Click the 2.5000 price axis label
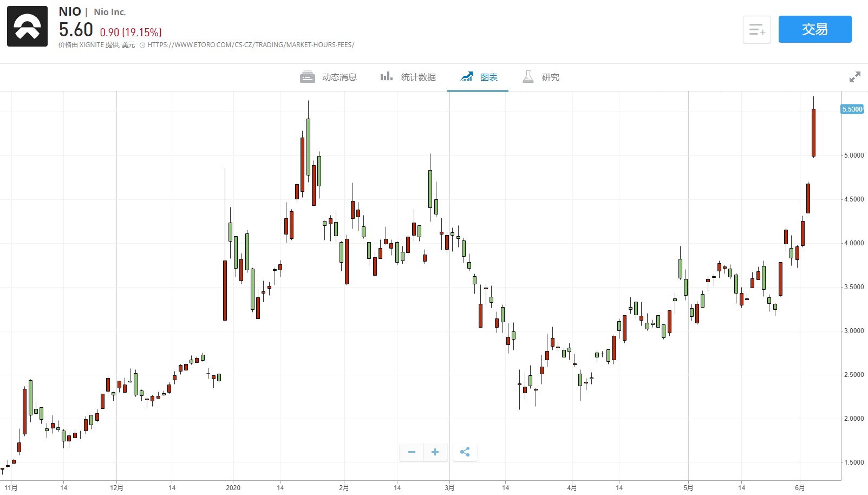The image size is (868, 495). 854,375
